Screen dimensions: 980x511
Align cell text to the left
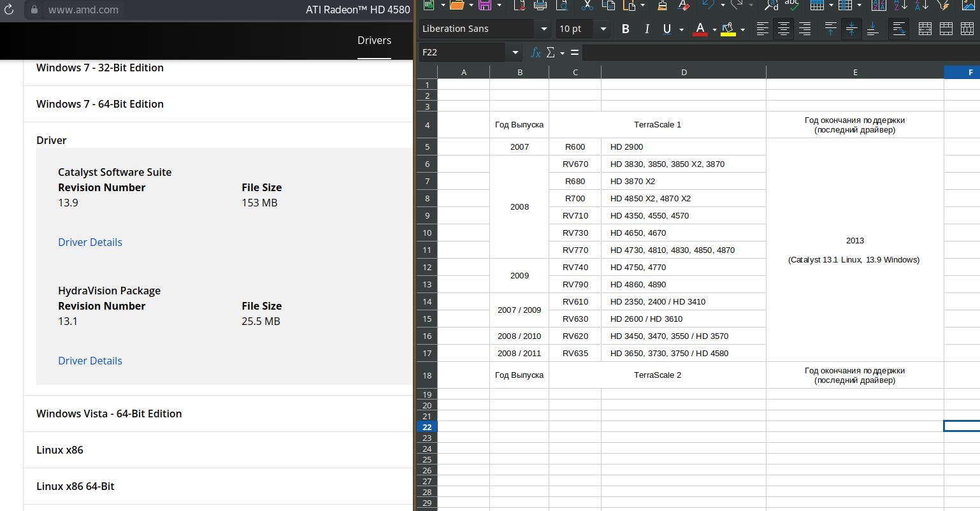762,29
